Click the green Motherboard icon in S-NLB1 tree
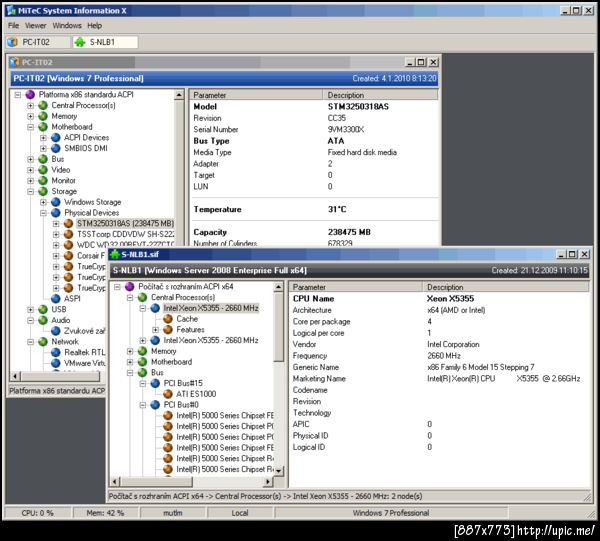This screenshot has height=541, width=600. 142,362
